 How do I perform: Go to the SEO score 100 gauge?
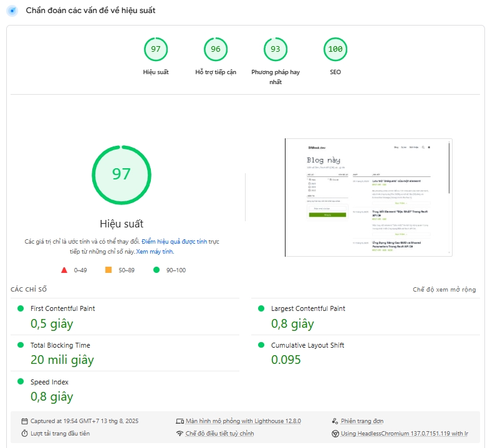335,49
